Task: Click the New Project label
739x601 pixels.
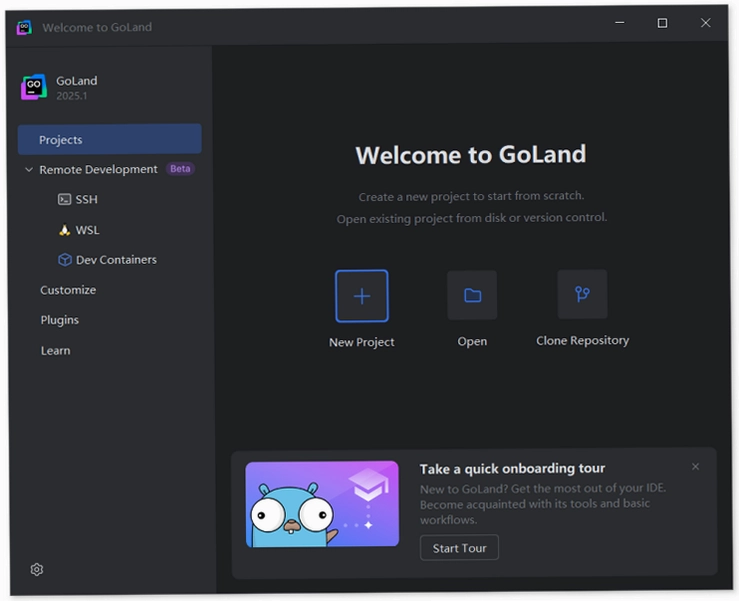Action: pyautogui.click(x=361, y=342)
